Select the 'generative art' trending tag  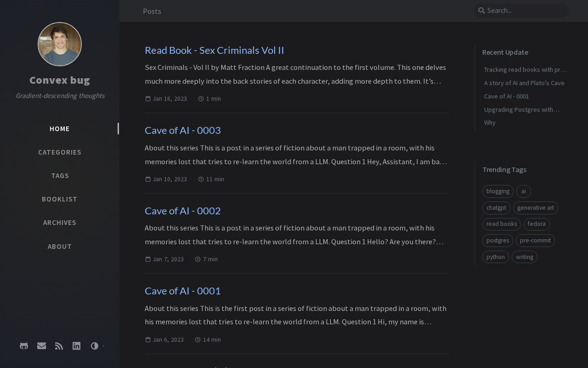click(x=536, y=208)
